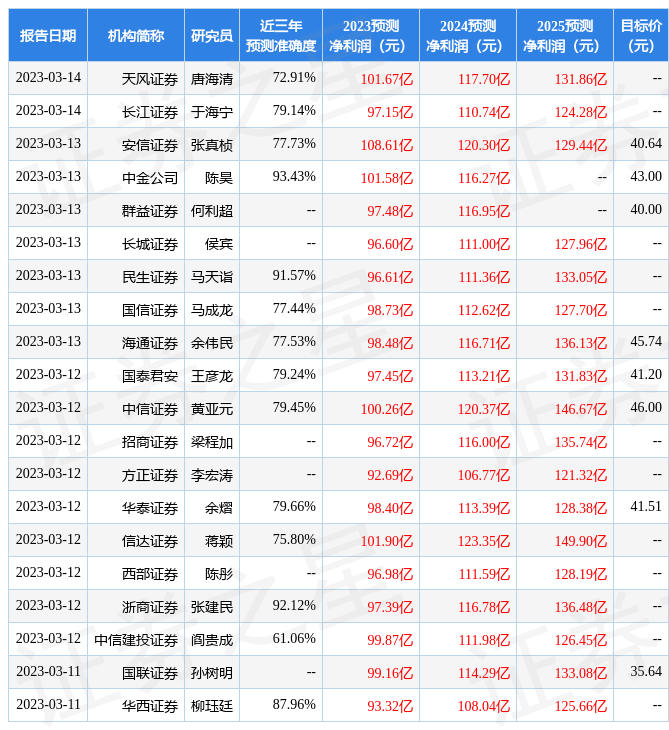The height and width of the screenshot is (730, 669).
Task: Click 2023 profit forecast 92.69亿
Action: (390, 475)
